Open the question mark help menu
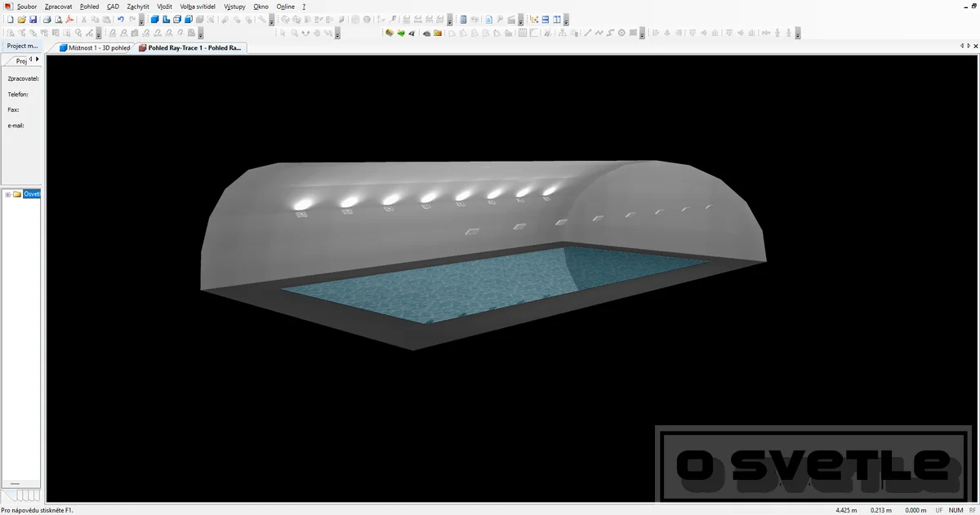The width and height of the screenshot is (980, 515). click(304, 7)
